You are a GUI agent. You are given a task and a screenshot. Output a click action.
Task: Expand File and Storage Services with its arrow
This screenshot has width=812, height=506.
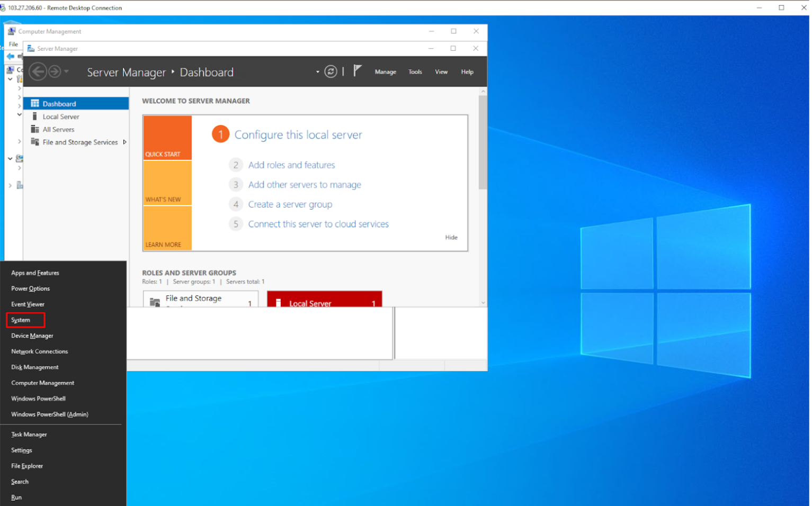point(125,142)
